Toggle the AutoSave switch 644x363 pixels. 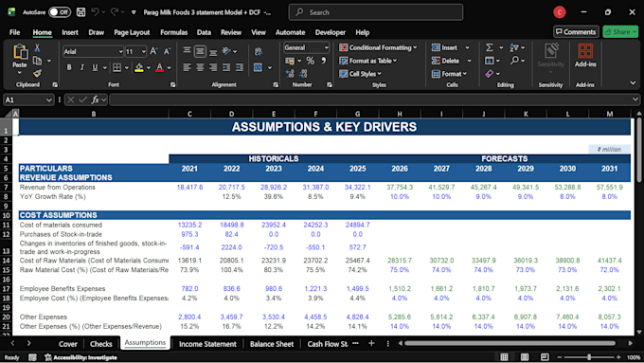pyautogui.click(x=60, y=12)
